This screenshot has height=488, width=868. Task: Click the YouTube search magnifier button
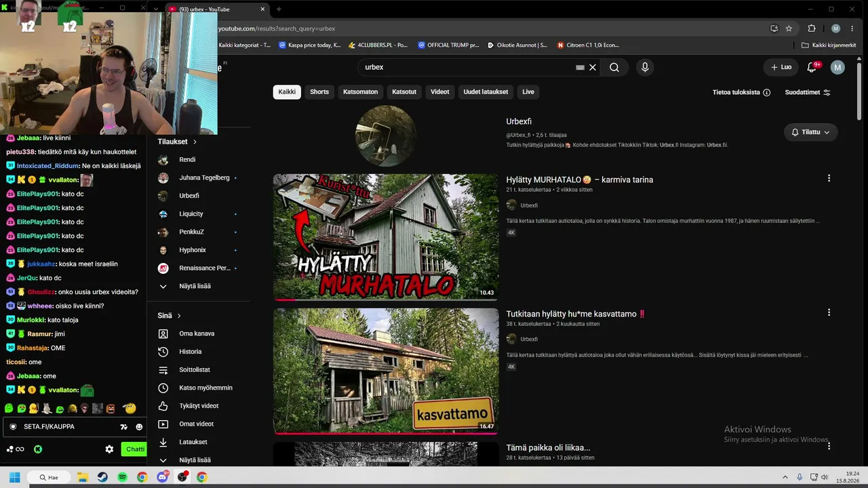point(614,67)
